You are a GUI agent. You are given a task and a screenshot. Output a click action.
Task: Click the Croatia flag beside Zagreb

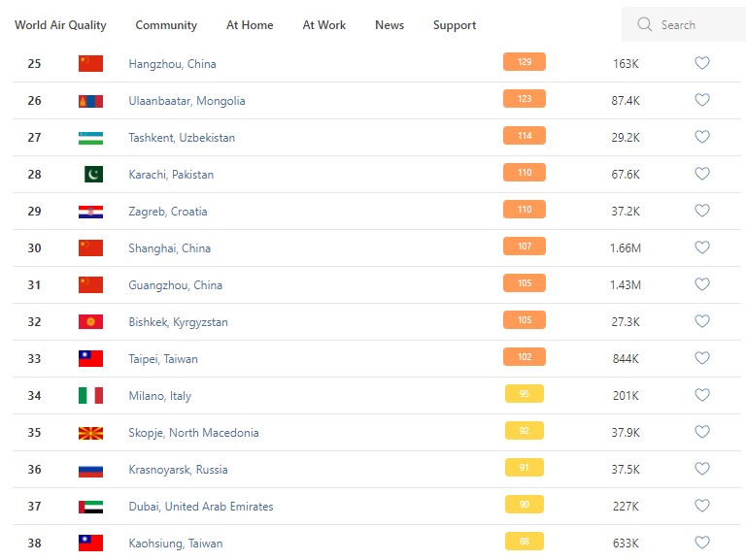90,212
